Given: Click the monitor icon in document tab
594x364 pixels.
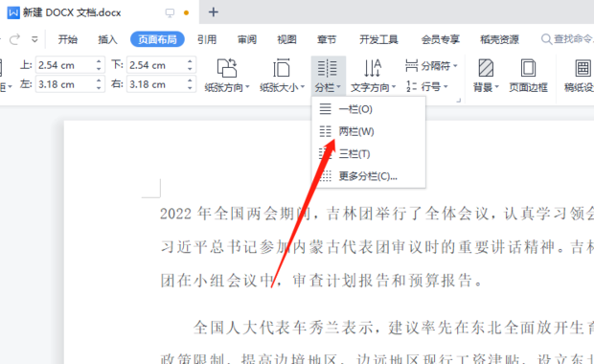Looking at the screenshot, I should tap(170, 12).
